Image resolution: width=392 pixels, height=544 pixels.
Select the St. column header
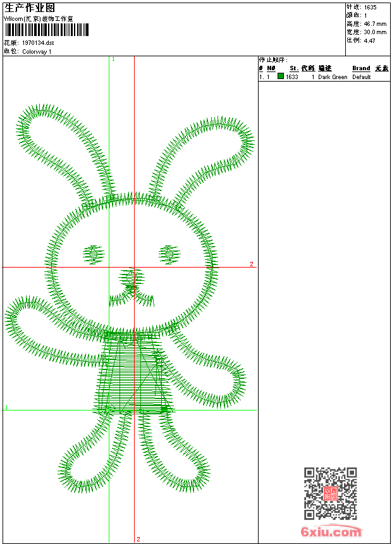pos(293,68)
